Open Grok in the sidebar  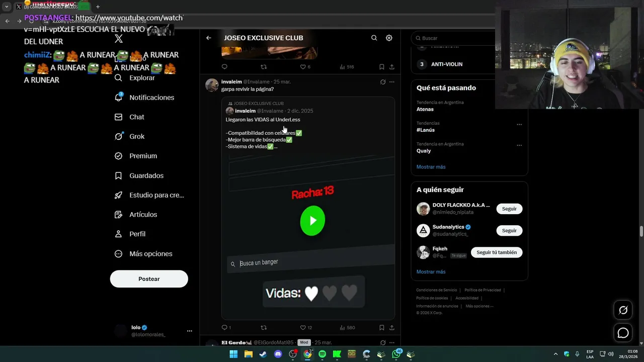tap(129, 136)
